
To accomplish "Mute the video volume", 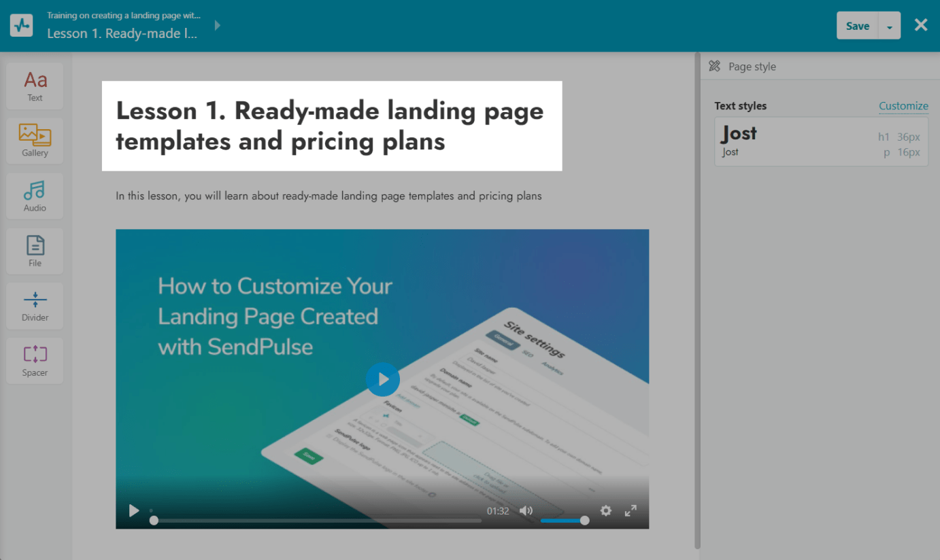I will click(x=526, y=510).
